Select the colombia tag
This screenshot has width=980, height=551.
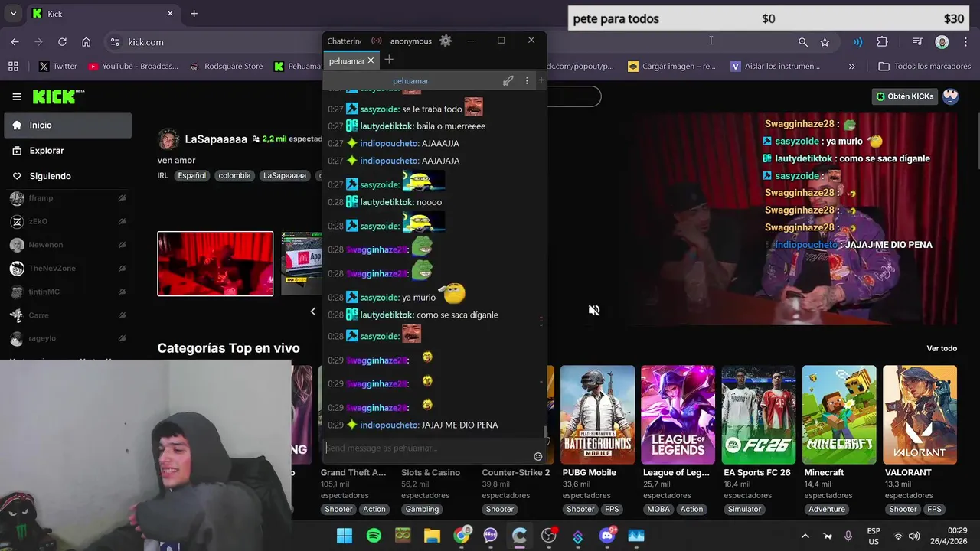(234, 175)
